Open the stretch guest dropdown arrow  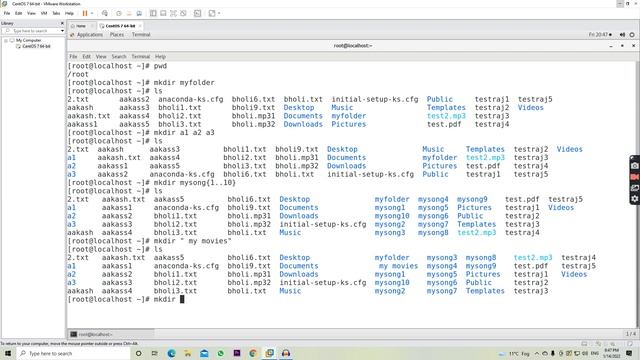[219, 13]
